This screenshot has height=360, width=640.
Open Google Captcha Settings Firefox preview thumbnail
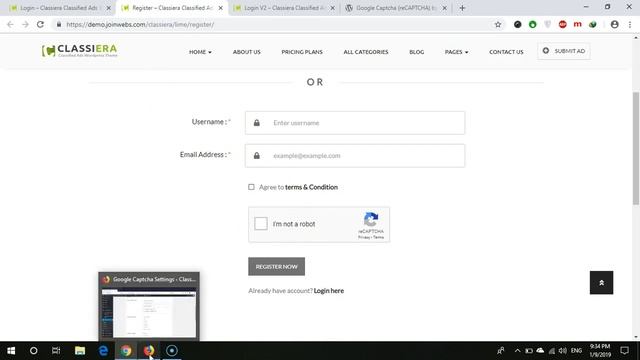tap(149, 306)
